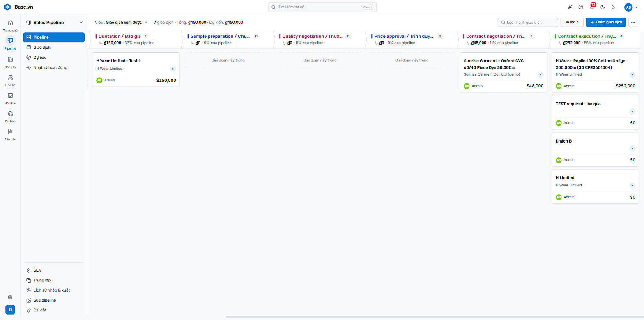Open the three-dot more options button
Screen dimensions: 644x320
633,22
